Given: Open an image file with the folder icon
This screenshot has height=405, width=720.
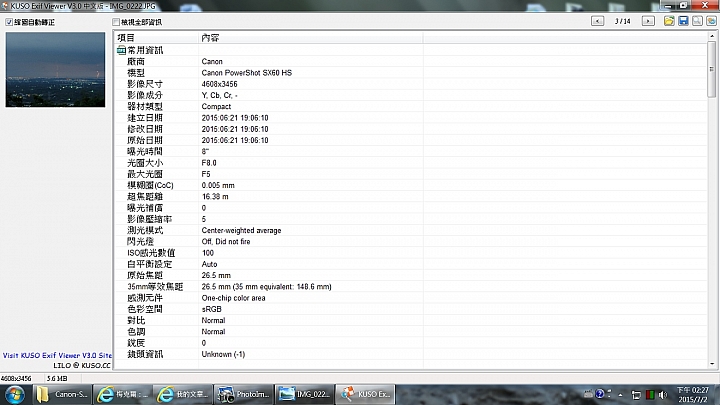Looking at the screenshot, I should [x=669, y=21].
